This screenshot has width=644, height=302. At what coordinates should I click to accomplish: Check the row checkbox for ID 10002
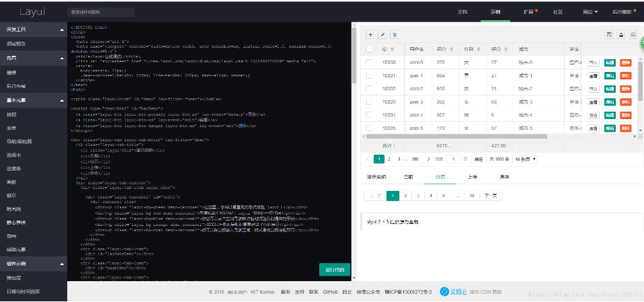tap(369, 89)
